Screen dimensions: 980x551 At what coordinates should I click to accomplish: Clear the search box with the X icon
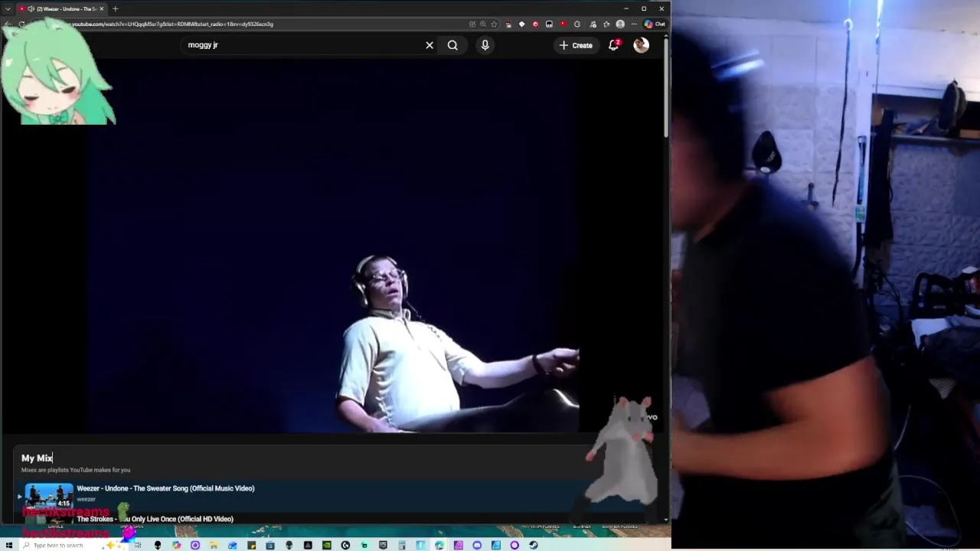(x=430, y=45)
